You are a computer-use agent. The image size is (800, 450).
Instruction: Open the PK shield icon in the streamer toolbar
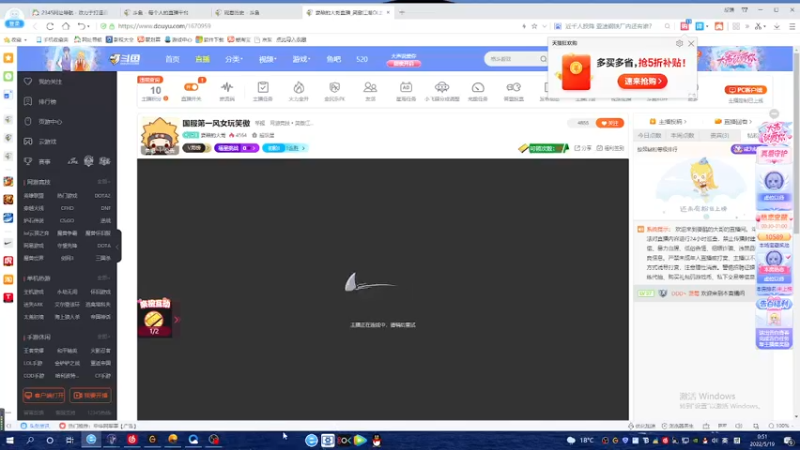tap(335, 87)
